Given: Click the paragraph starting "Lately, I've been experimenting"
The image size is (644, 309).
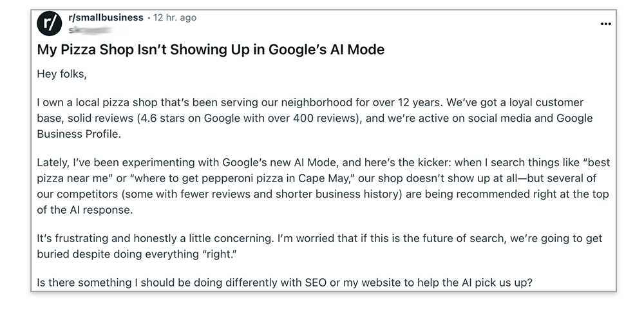Looking at the screenshot, I should [323, 186].
